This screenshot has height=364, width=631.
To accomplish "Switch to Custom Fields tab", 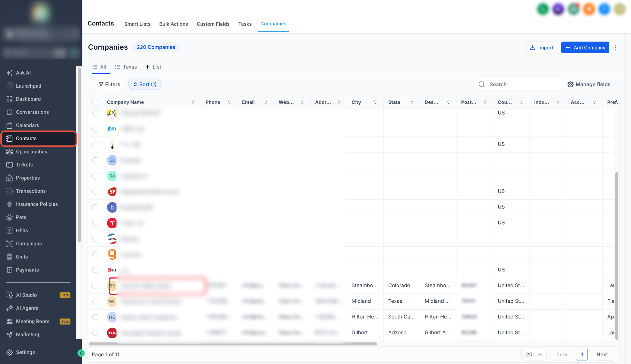I will [x=213, y=24].
